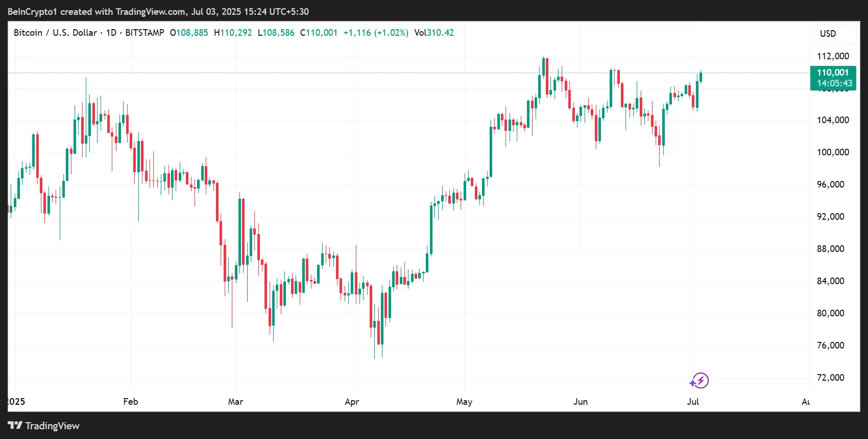Click the +1,116 (+1.02%) change value
Viewport: 868px width, 439px height.
click(376, 33)
